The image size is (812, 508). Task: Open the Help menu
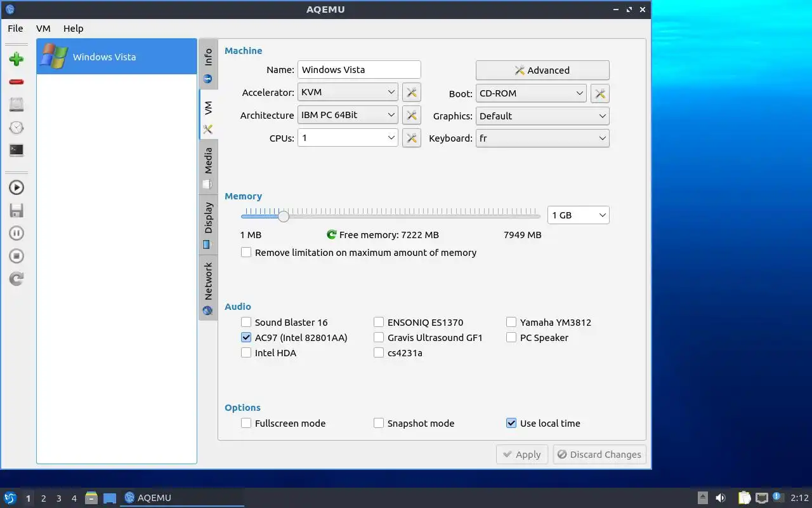(x=73, y=29)
